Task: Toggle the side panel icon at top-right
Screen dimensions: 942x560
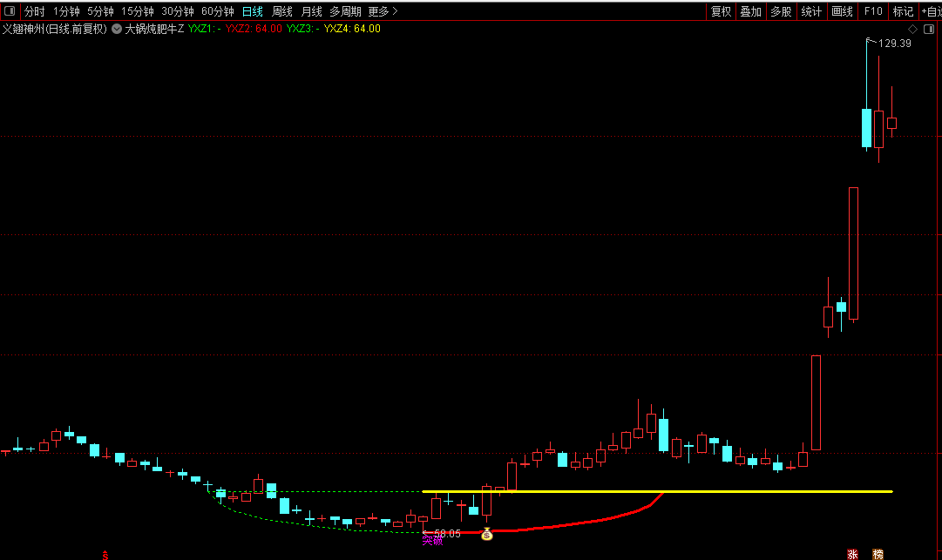Action: (x=929, y=29)
